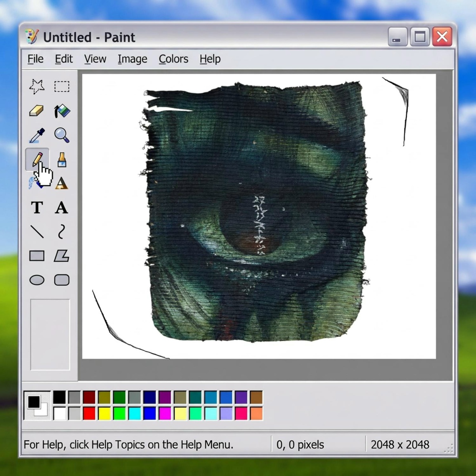Open the Image menu

pyautogui.click(x=132, y=59)
